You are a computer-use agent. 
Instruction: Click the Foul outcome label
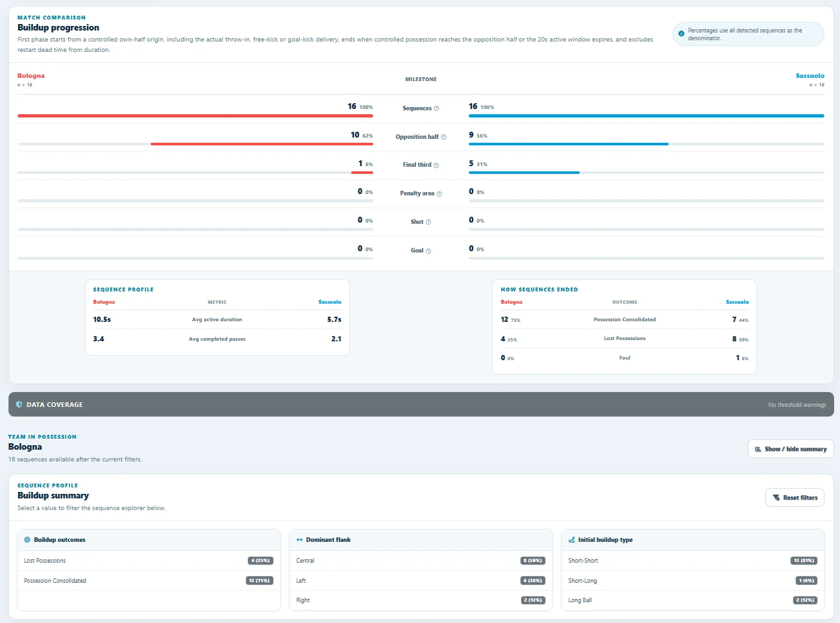coord(624,358)
